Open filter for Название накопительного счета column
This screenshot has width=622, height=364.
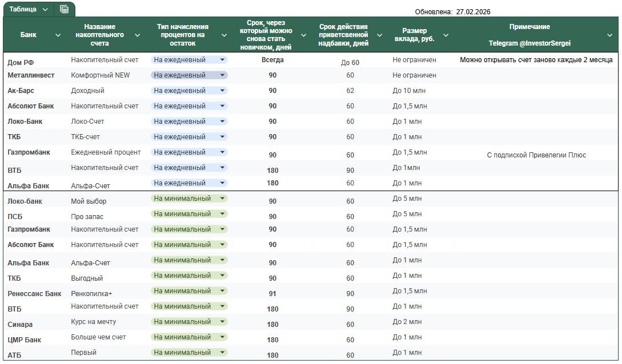[137, 35]
